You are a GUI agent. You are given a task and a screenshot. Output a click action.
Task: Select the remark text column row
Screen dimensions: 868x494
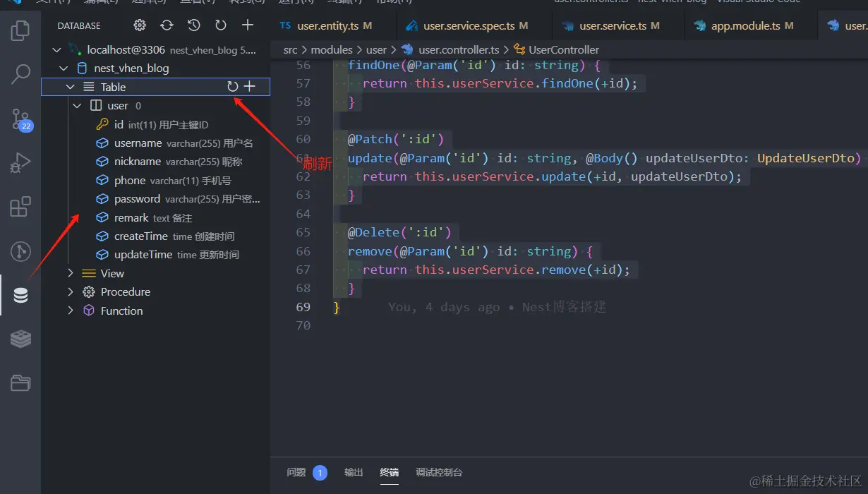coord(155,218)
